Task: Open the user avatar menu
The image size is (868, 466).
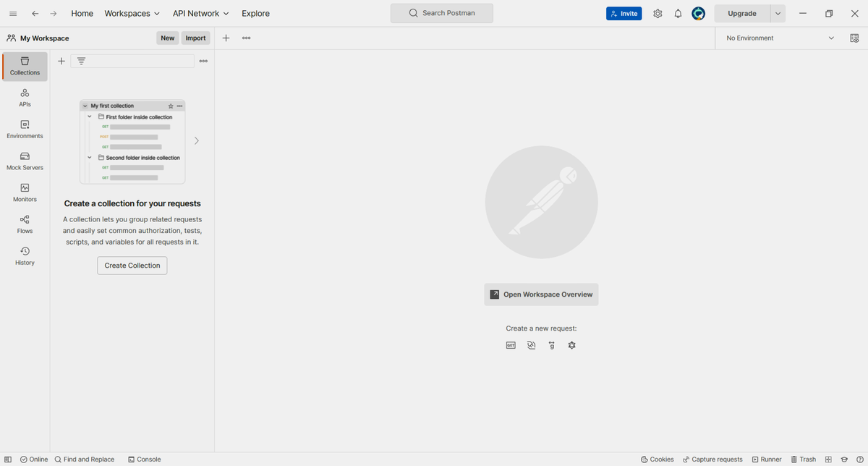Action: point(698,13)
